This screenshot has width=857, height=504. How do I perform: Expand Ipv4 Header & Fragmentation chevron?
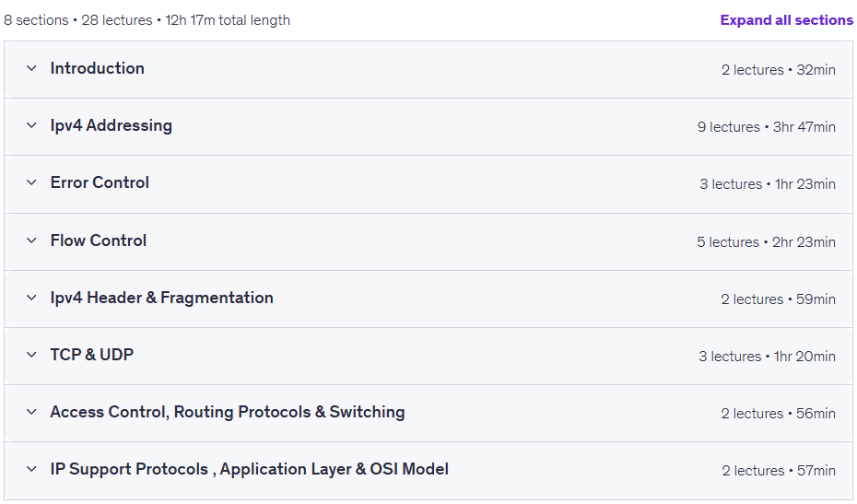31,298
